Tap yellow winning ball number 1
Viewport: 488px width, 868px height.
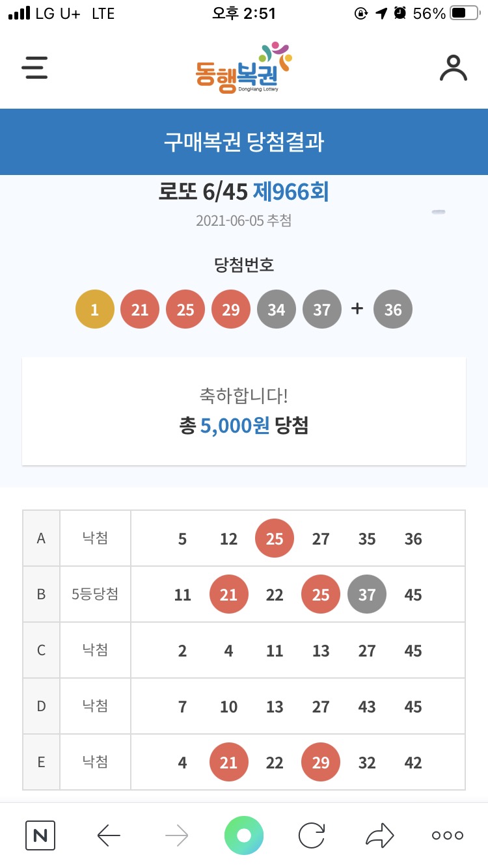(95, 310)
